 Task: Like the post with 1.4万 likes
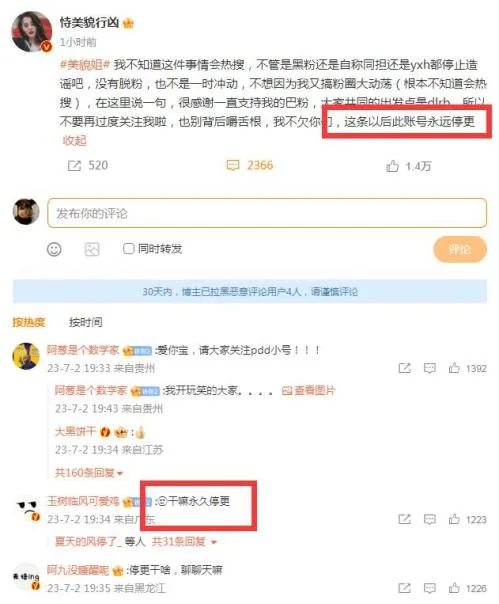coord(392,166)
